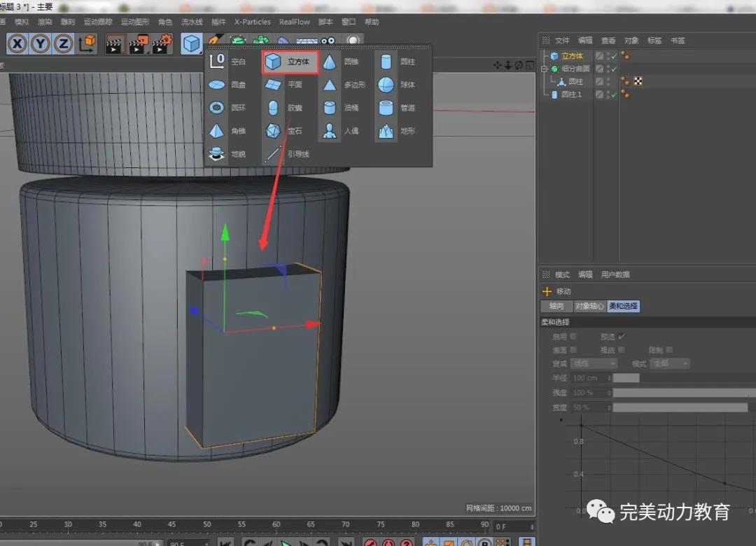
Task: Toggle the X axis lock
Action: [x=17, y=44]
